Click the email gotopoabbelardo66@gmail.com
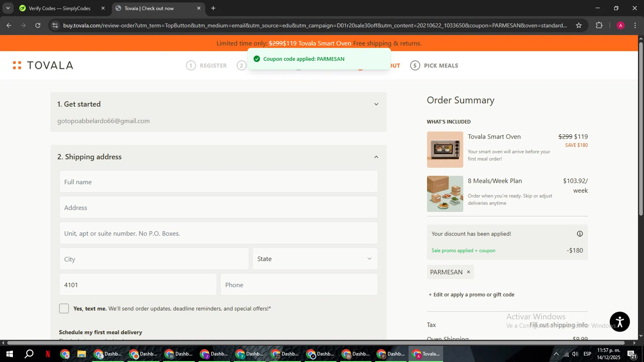 [x=103, y=121]
